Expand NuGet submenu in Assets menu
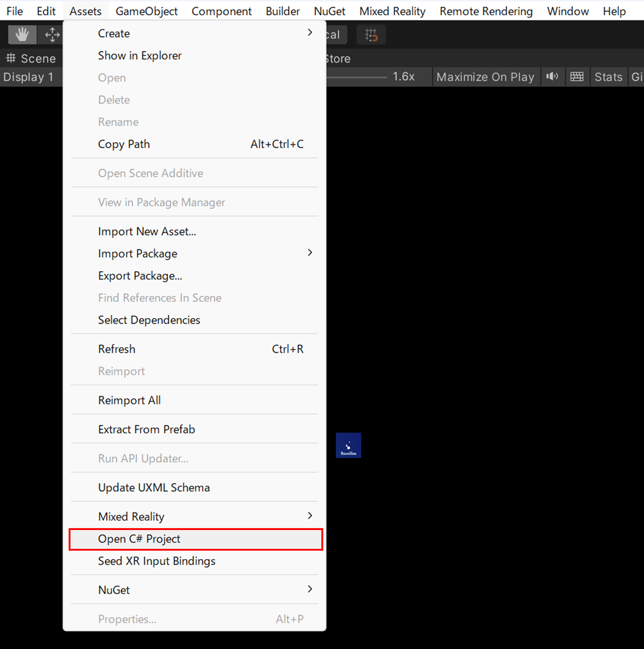 tap(194, 590)
